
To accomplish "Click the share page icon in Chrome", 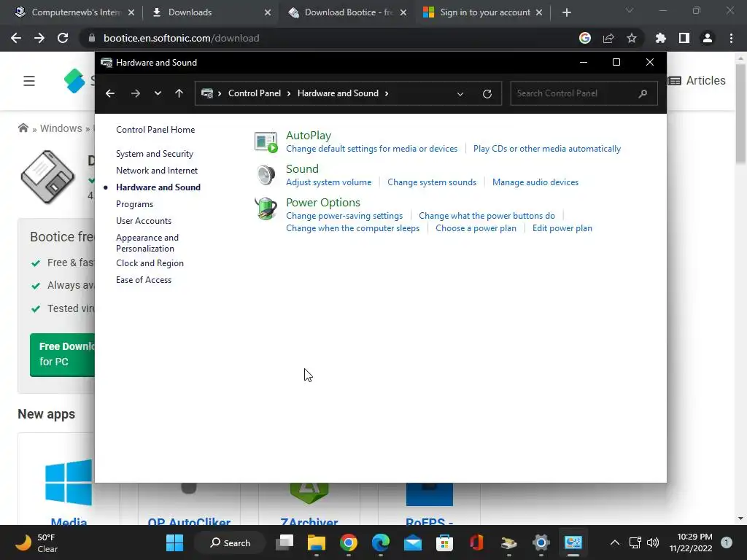I will pos(608,38).
